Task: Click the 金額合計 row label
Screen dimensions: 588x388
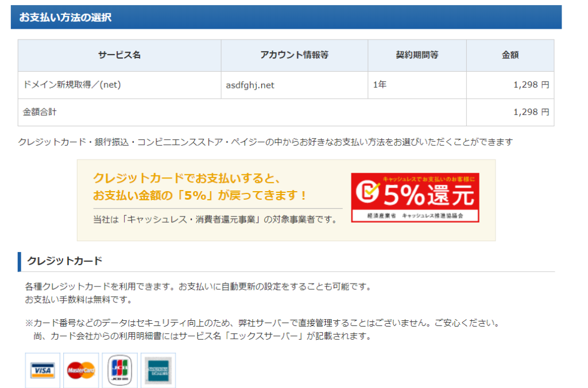Action: 40,112
